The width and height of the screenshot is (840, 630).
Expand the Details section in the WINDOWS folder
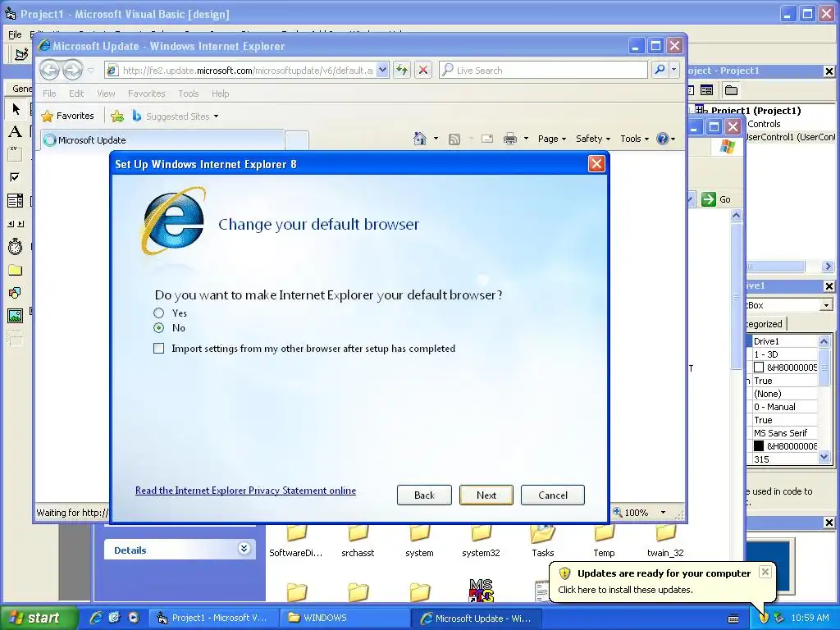[244, 549]
